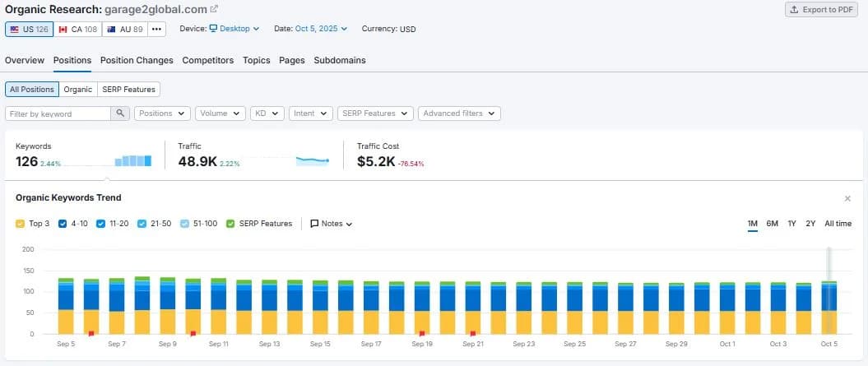Toggle the 21-50 legend checkbox
Image resolution: width=868 pixels, height=366 pixels.
[142, 224]
